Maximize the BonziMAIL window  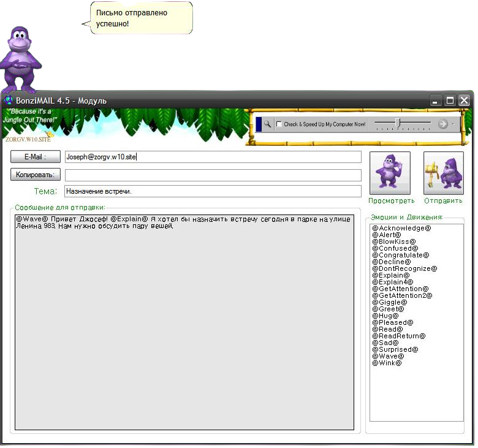[450, 100]
